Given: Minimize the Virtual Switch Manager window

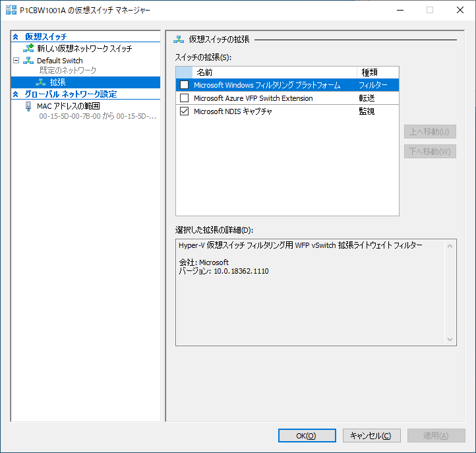Looking at the screenshot, I should [400, 10].
